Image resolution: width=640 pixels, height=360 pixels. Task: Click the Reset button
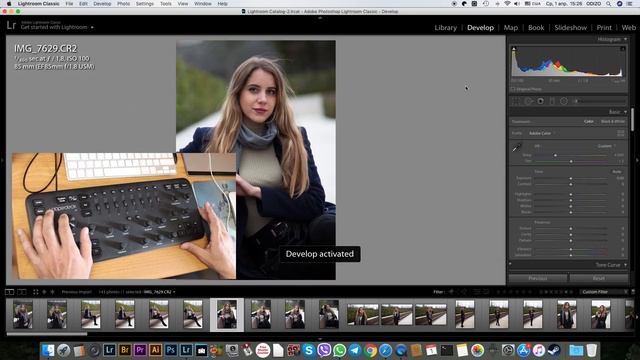point(599,278)
